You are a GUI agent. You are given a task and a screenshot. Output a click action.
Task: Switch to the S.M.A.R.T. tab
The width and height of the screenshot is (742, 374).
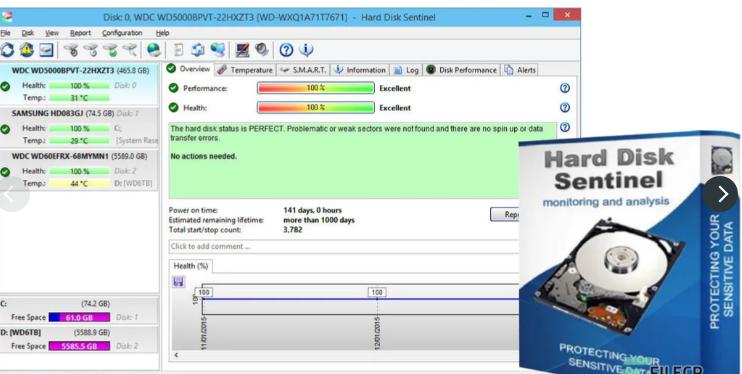coord(303,70)
